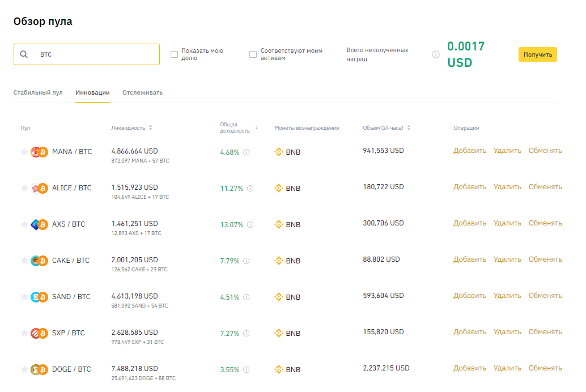Click the search magnifier icon

[x=24, y=54]
